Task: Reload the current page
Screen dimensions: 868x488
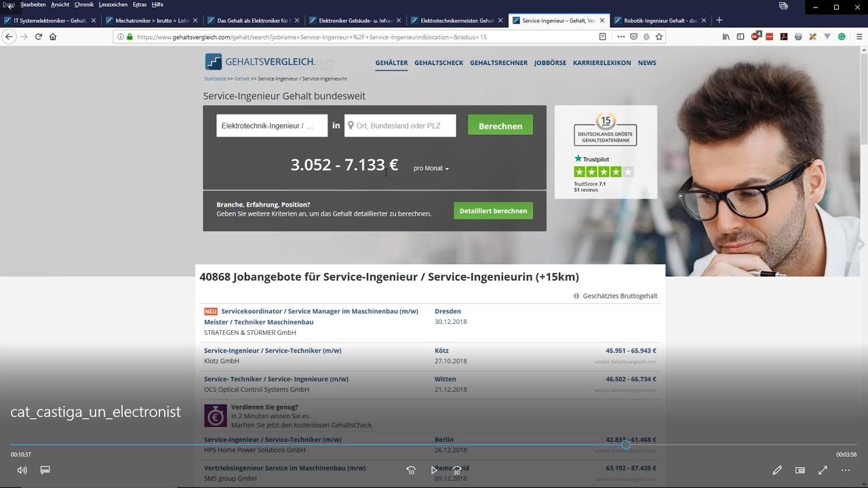Action: point(39,37)
